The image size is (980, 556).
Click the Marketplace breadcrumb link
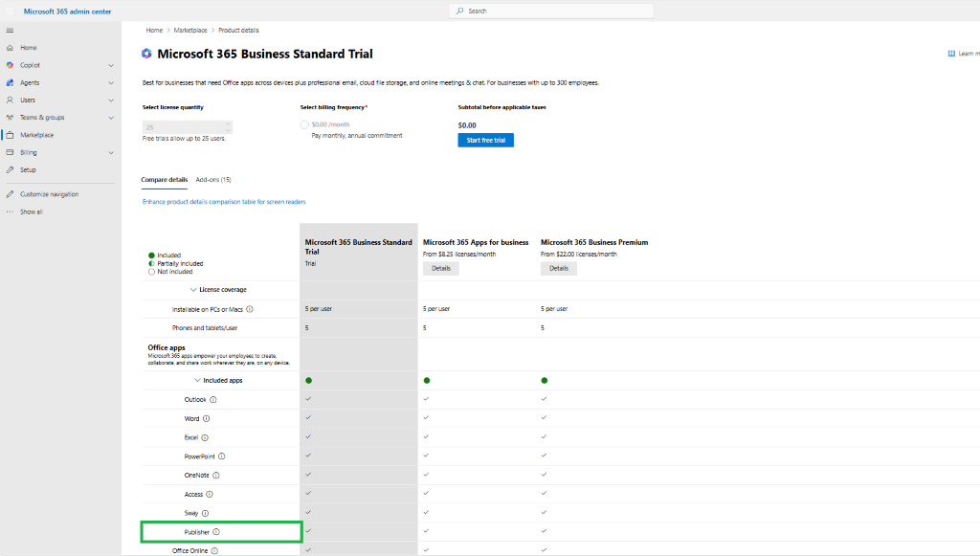click(190, 30)
